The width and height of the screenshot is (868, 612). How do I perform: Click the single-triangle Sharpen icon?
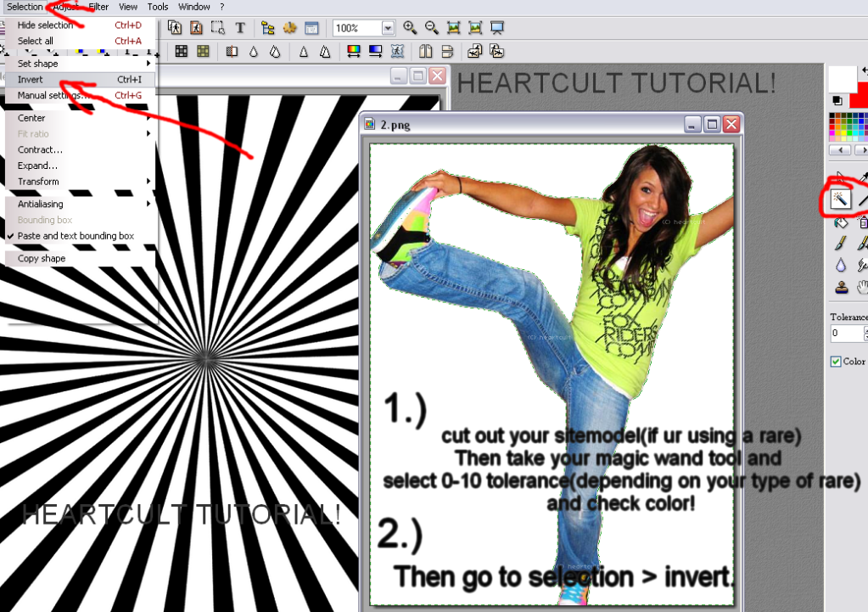(x=304, y=52)
